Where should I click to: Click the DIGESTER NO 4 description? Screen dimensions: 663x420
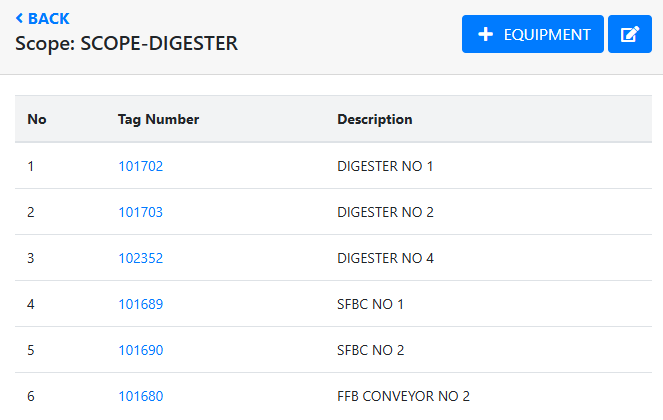click(x=385, y=258)
